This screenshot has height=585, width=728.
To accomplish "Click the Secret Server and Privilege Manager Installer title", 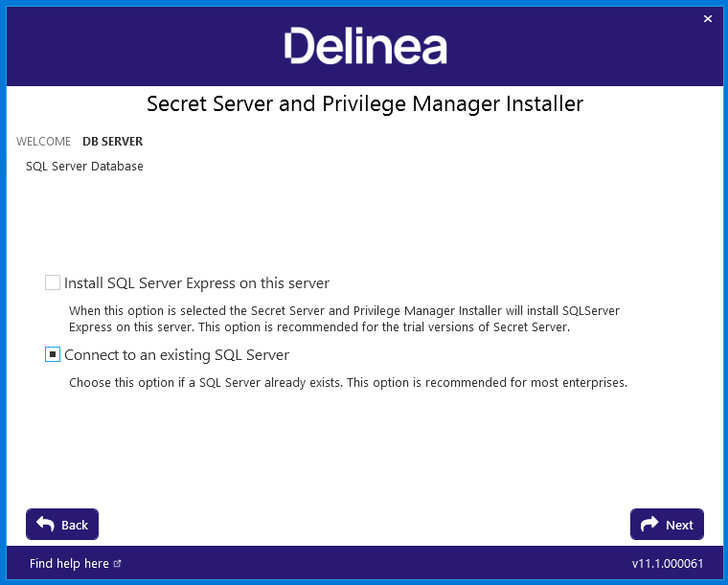I will [x=365, y=104].
